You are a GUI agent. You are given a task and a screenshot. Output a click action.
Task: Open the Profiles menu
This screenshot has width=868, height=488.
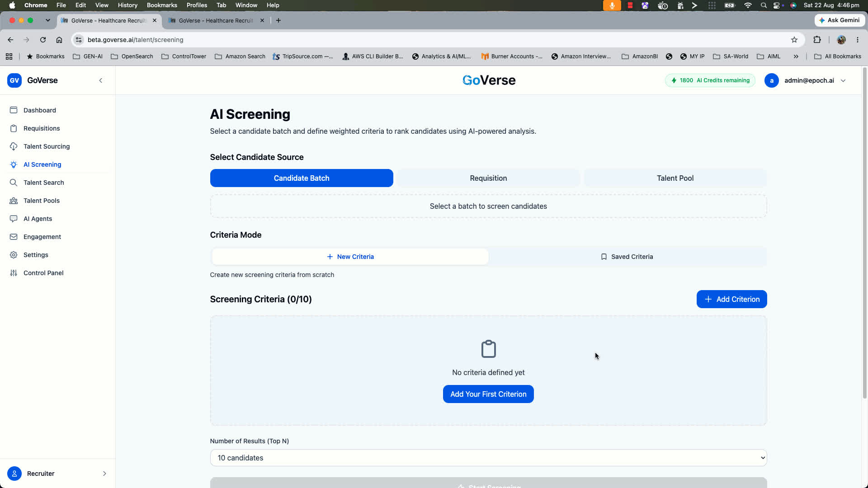197,5
